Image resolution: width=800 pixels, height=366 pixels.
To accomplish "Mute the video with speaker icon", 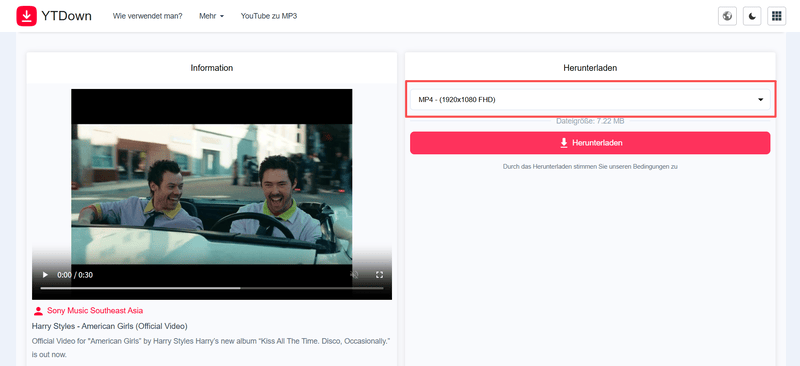I will 354,275.
